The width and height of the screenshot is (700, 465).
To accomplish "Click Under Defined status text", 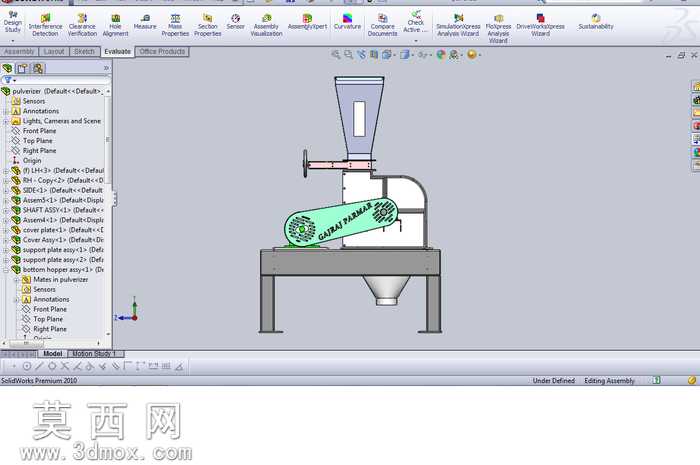I will click(x=554, y=381).
